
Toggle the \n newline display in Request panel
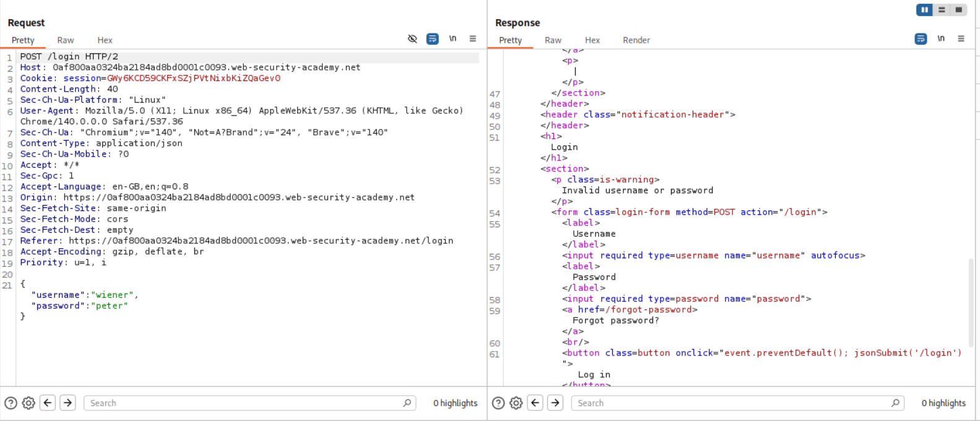[x=453, y=39]
